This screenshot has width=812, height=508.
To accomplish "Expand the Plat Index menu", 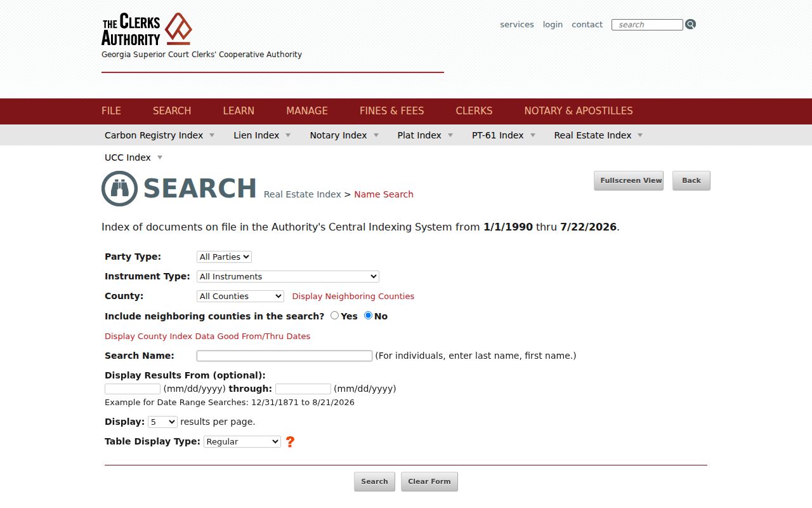I will (425, 135).
